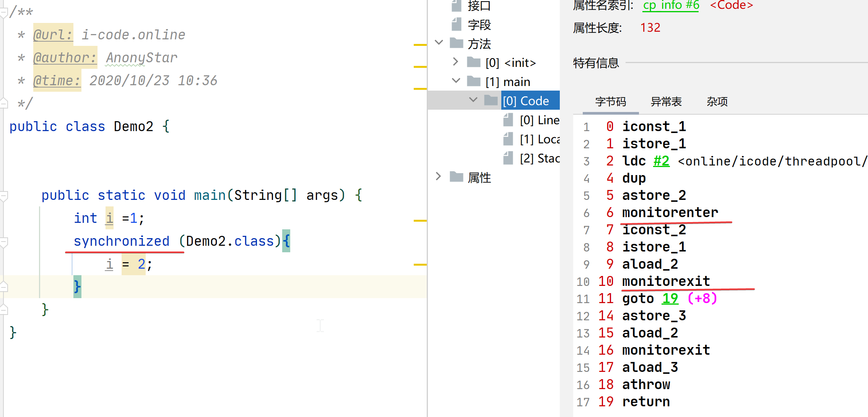Click the [2] Stac item file icon

508,158
